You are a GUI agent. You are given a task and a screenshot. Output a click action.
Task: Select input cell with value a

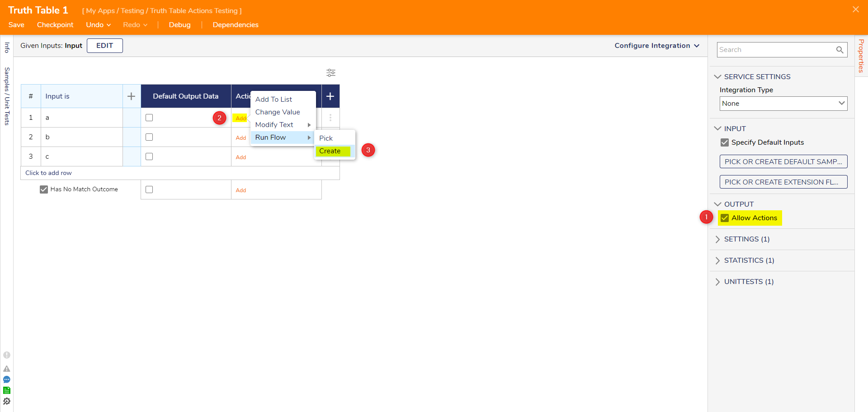[82, 118]
